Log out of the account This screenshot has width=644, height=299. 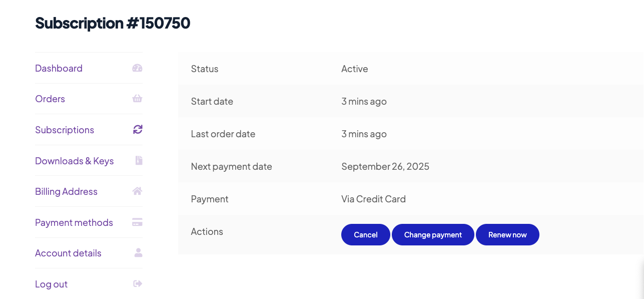pyautogui.click(x=51, y=283)
